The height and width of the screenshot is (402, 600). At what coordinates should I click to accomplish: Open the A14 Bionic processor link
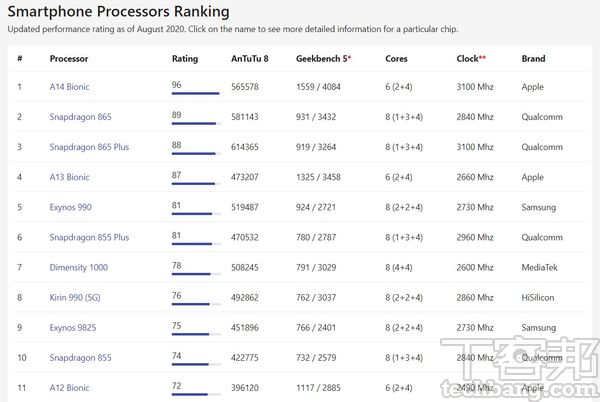coord(69,87)
